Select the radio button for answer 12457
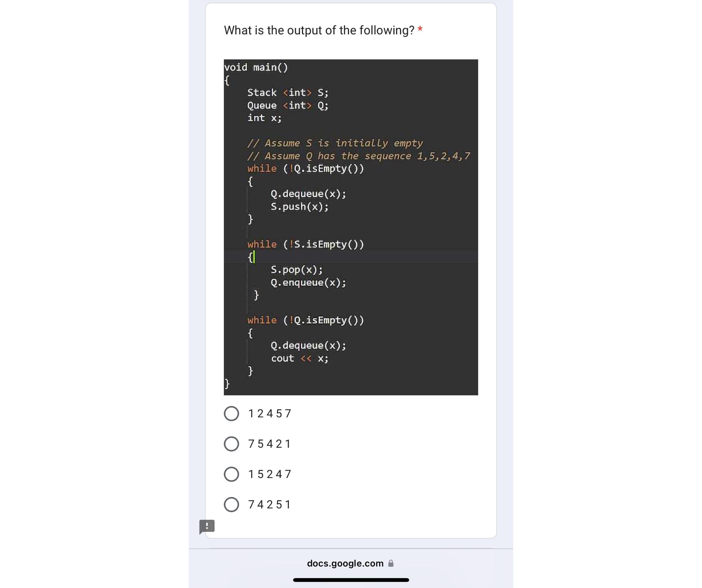The image size is (702, 588). point(232,413)
